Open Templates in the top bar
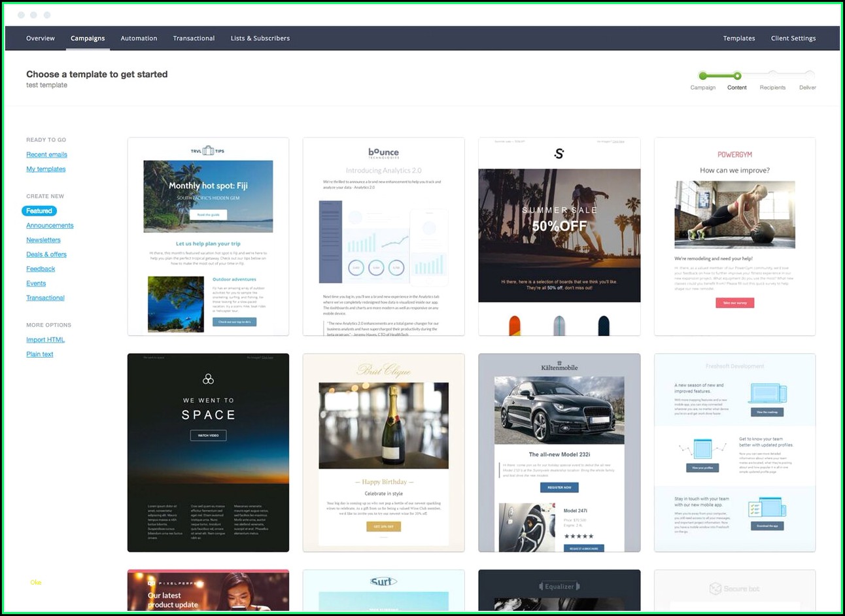Screen dimensions: 845x616 tap(738, 39)
